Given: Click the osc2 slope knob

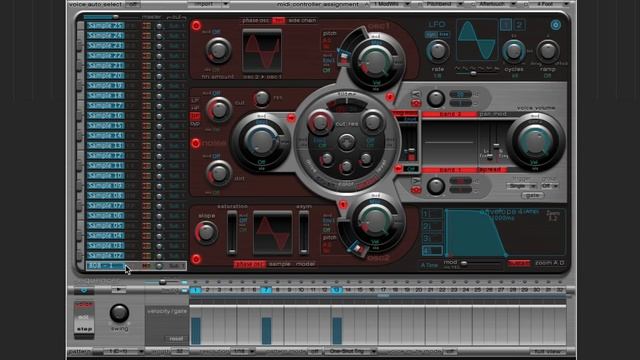Looking at the screenshot, I should coord(206,232).
